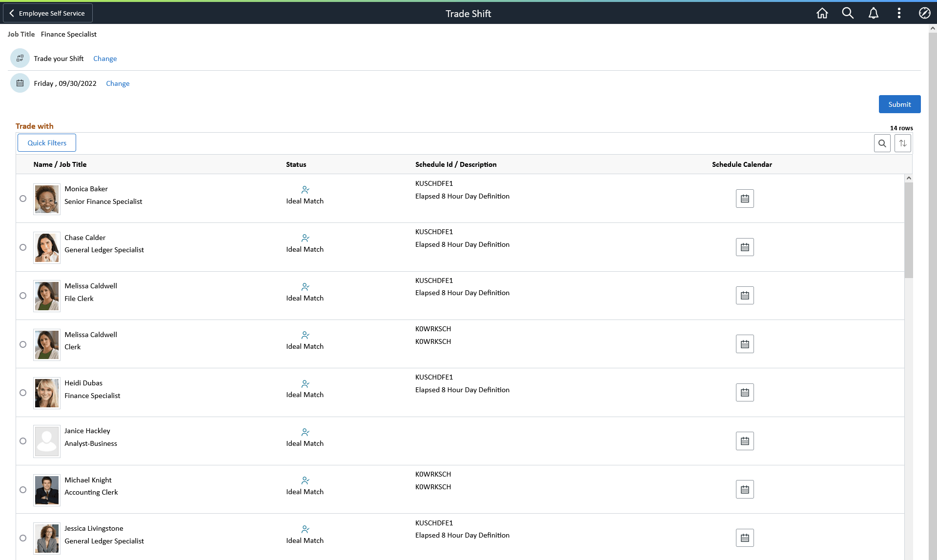Open the three-dot Actions menu
Viewport: 937px width, 560px height.
coord(899,13)
